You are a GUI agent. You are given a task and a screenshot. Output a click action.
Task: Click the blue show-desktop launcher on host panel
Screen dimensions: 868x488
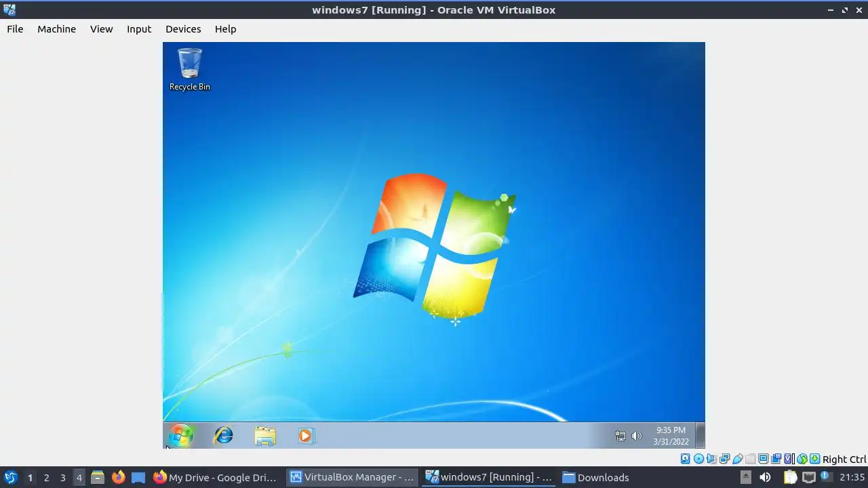coord(138,477)
